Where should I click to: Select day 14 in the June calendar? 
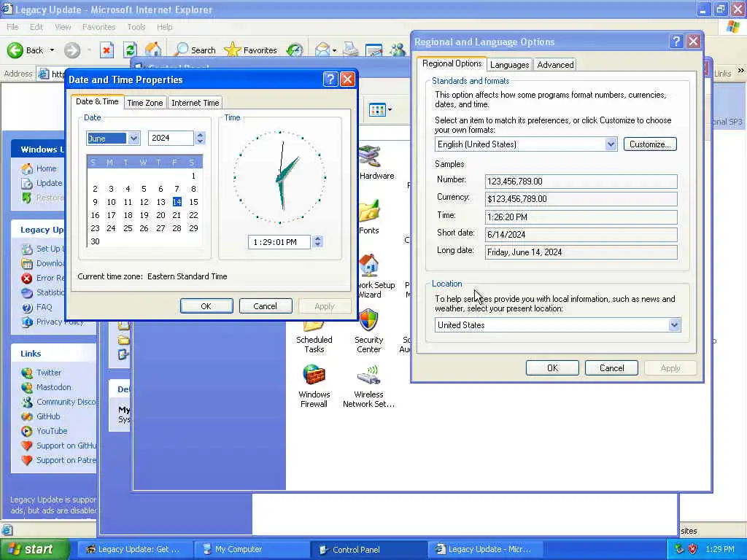tap(177, 202)
